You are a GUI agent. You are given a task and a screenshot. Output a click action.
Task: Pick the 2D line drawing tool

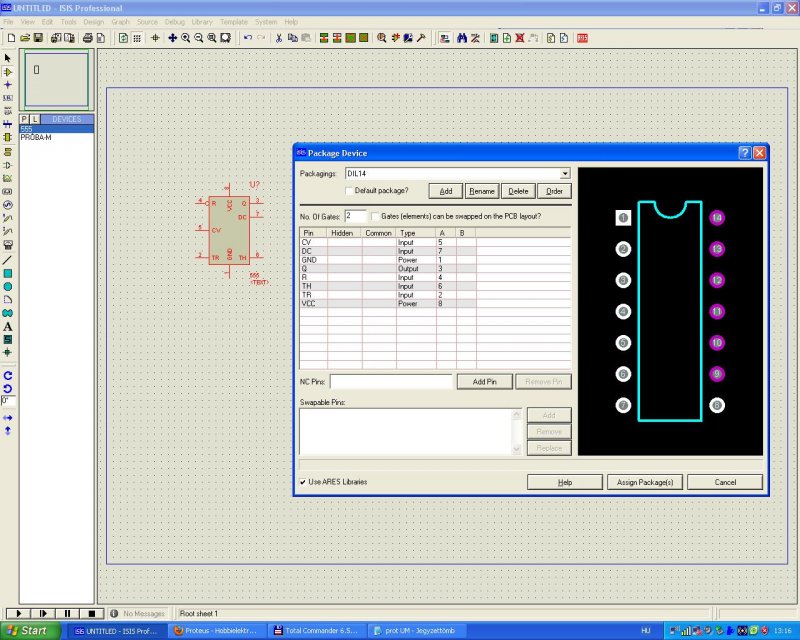(x=8, y=260)
